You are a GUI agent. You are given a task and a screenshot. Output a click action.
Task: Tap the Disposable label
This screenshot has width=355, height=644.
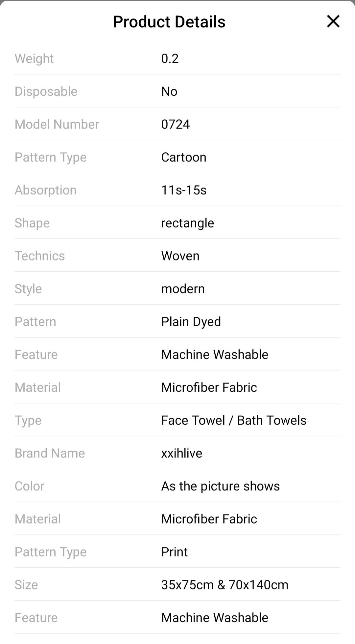pyautogui.click(x=46, y=91)
